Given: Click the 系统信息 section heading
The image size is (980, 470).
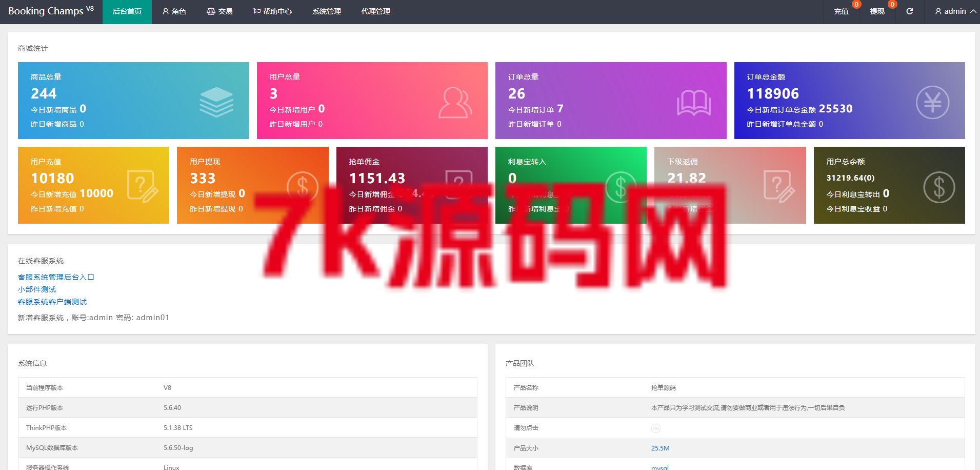Looking at the screenshot, I should [x=32, y=363].
